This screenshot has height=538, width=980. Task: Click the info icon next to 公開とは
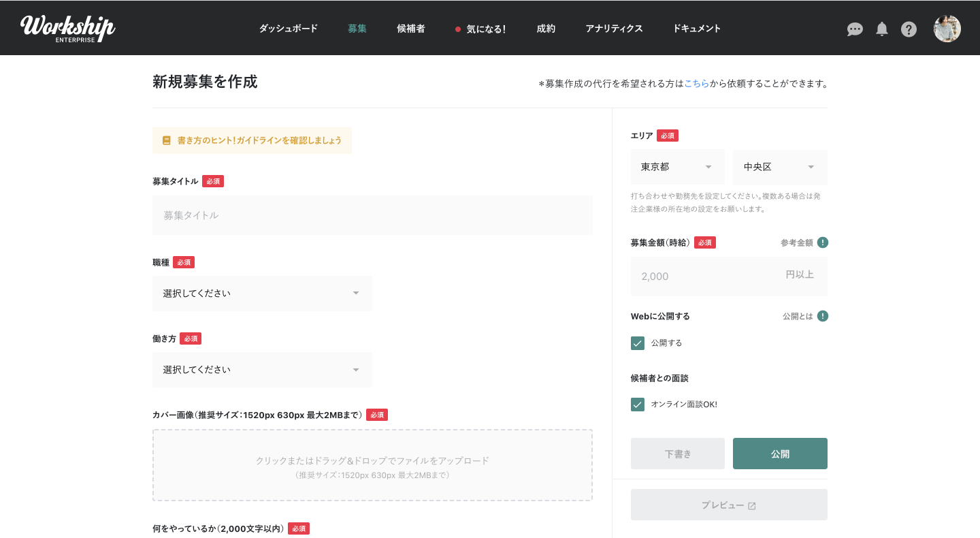823,316
